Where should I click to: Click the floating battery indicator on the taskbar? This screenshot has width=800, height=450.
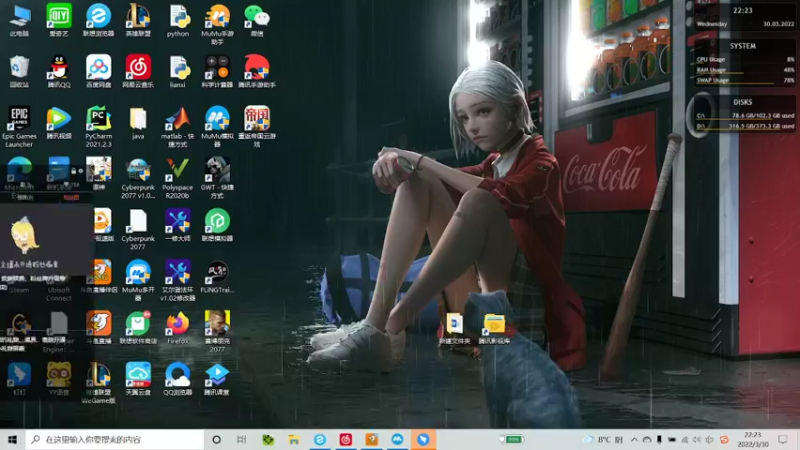512,439
